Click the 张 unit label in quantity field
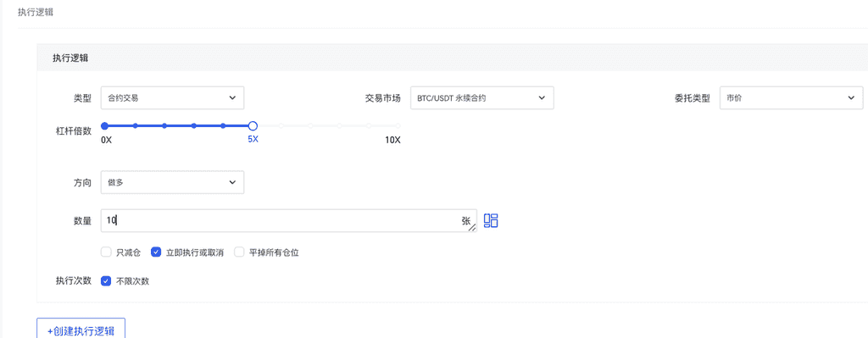Viewport: 868px width, 338px height. pyautogui.click(x=465, y=220)
